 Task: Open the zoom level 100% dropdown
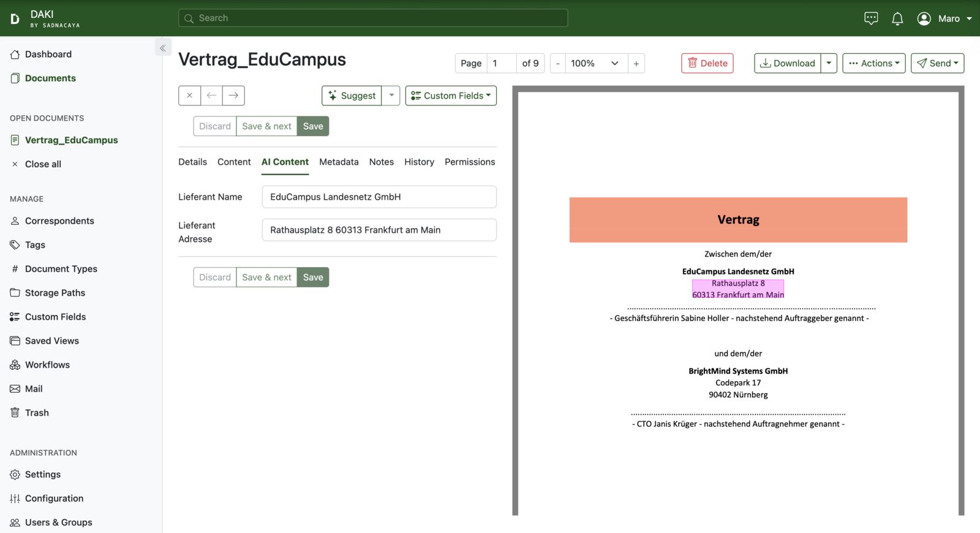point(595,63)
